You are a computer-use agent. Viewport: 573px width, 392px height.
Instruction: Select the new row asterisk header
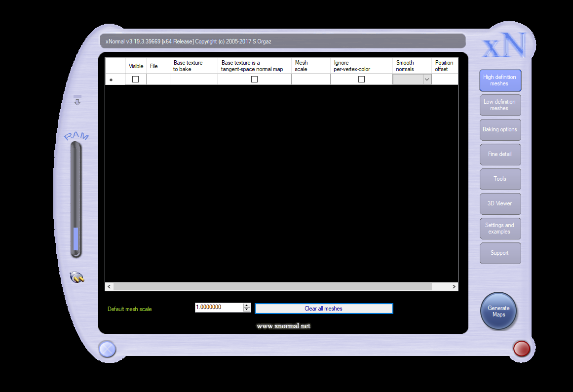click(x=115, y=79)
